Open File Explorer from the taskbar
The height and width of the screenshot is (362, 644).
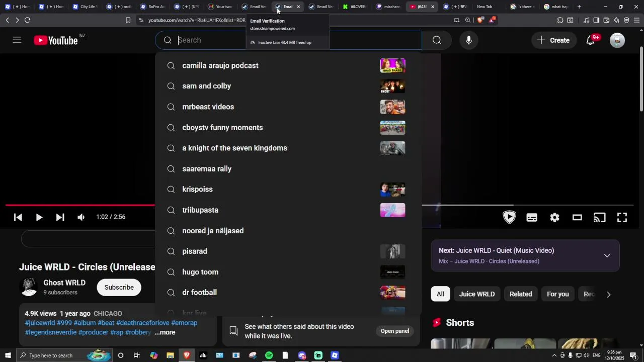coord(170,355)
